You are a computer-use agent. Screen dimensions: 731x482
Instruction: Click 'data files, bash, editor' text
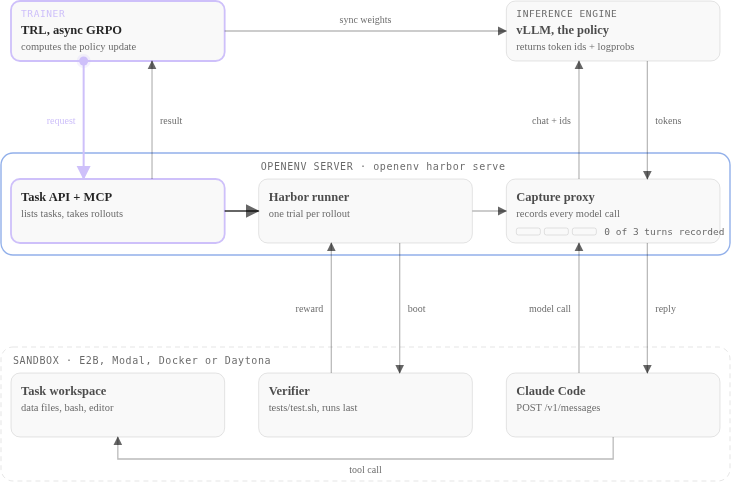[x=67, y=407]
